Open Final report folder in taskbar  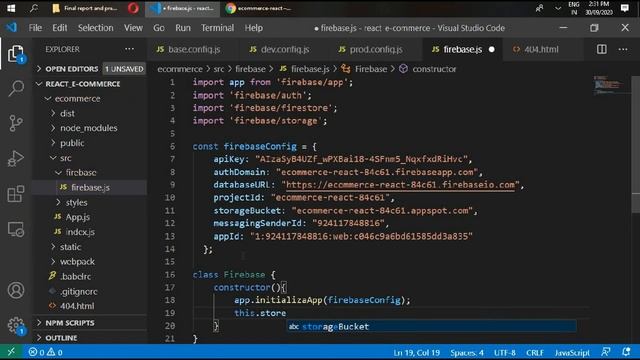pos(85,8)
